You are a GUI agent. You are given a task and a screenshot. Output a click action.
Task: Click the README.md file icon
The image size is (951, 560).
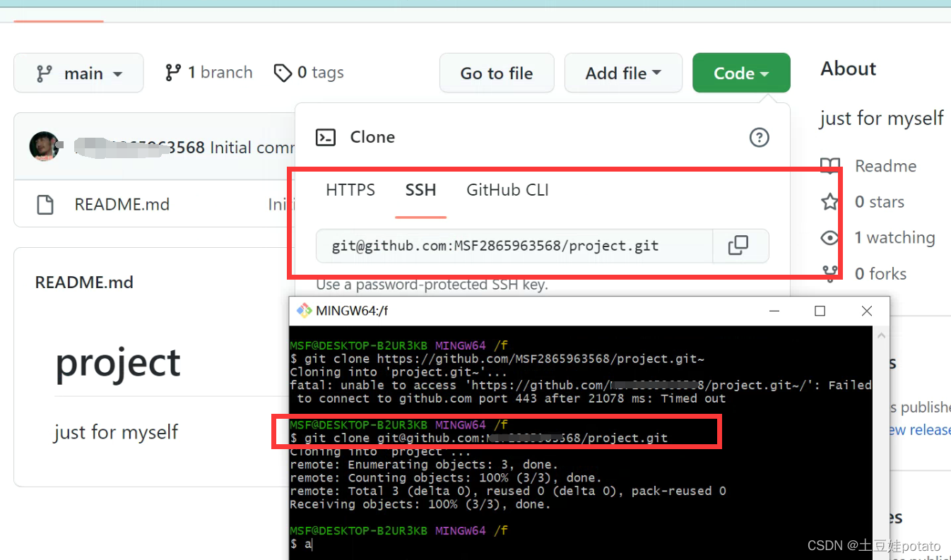(x=45, y=205)
